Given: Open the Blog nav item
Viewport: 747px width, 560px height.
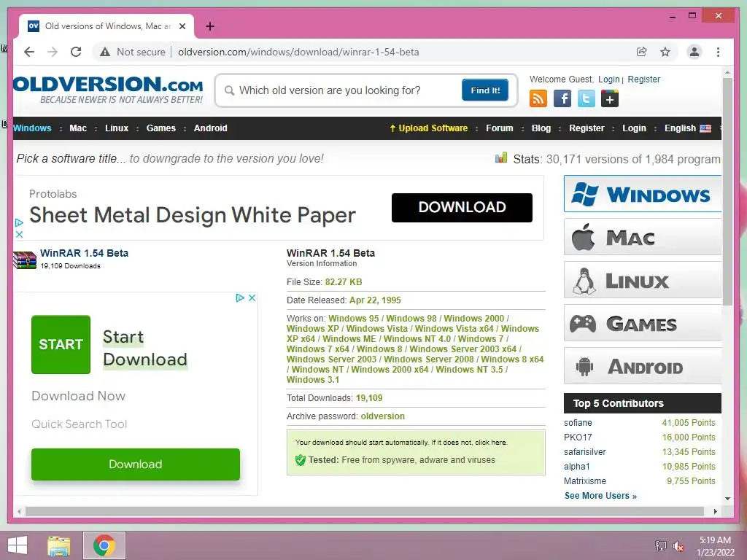Looking at the screenshot, I should 541,128.
